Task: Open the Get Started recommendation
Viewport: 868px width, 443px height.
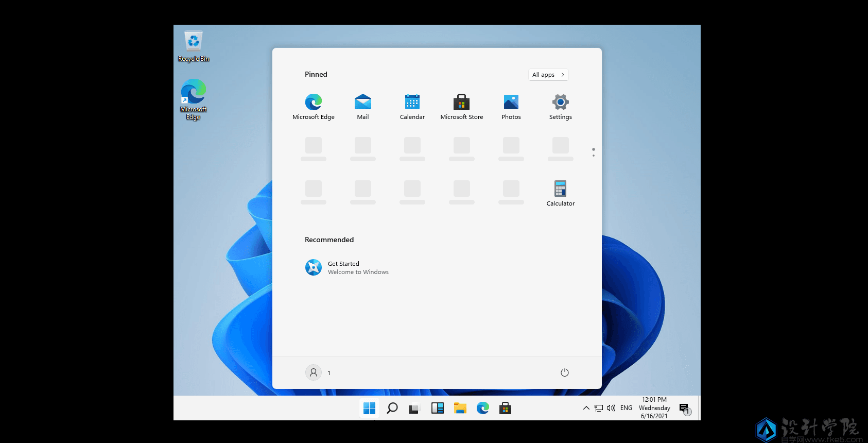Action: point(347,267)
